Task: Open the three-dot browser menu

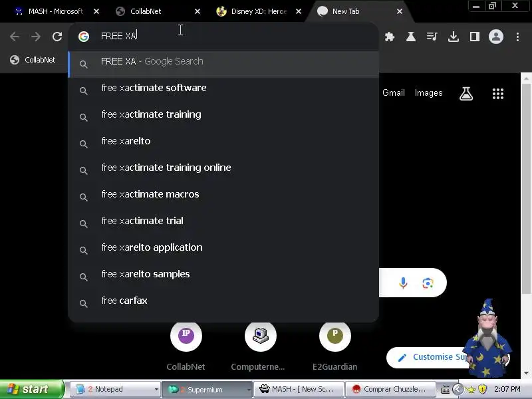Action: click(x=518, y=37)
